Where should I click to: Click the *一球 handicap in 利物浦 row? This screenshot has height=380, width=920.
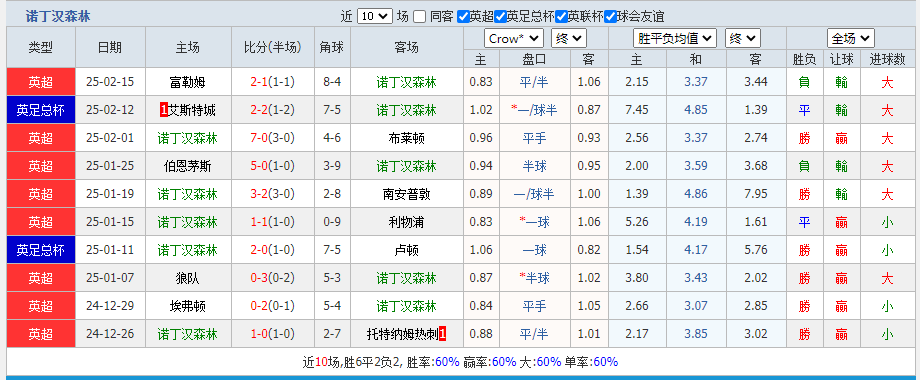(x=534, y=222)
